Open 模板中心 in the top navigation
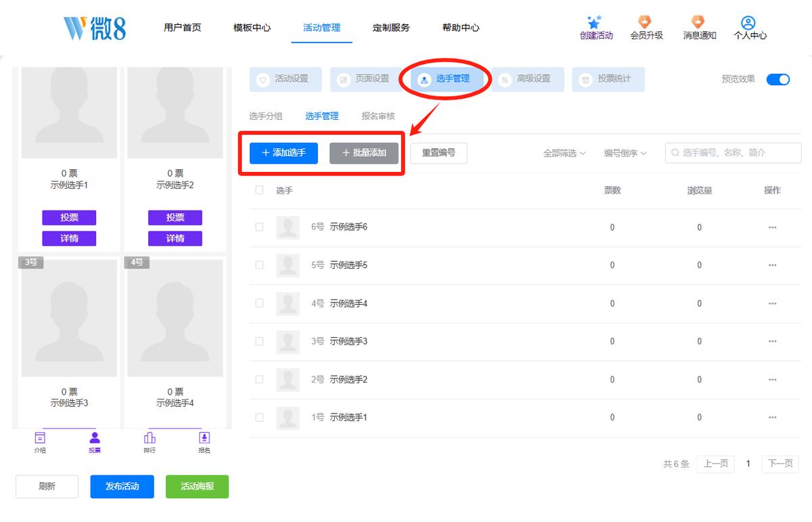 pos(252,28)
